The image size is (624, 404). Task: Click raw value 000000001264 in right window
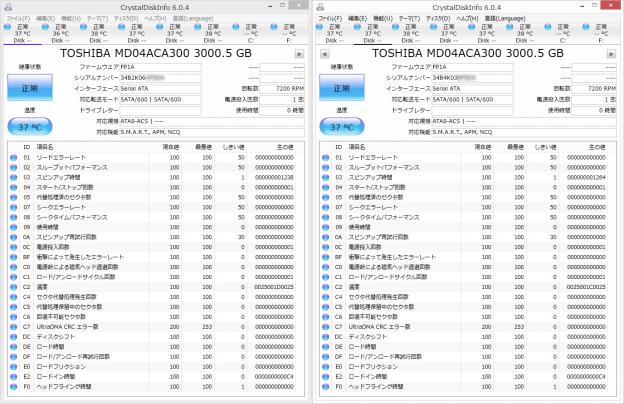(x=586, y=178)
